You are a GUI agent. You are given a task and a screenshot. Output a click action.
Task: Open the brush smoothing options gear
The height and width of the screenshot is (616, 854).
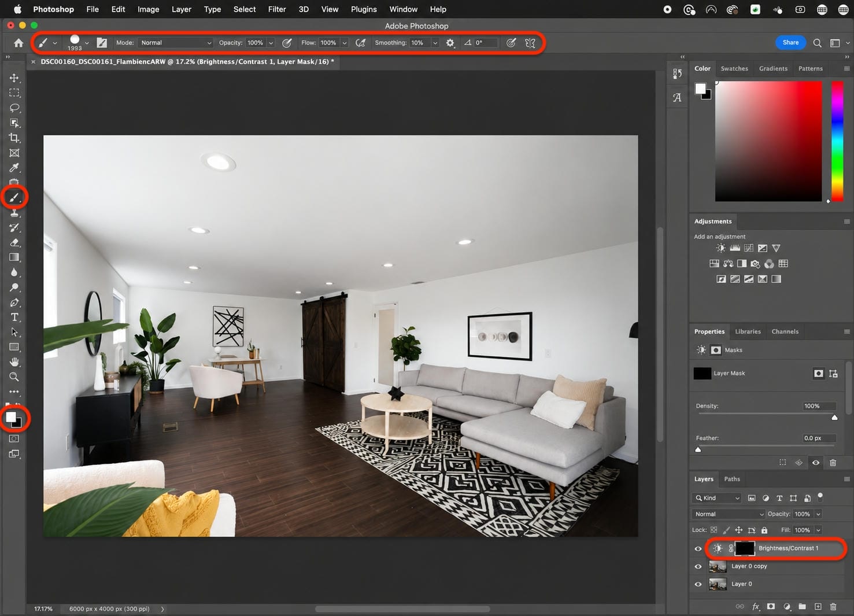point(450,43)
